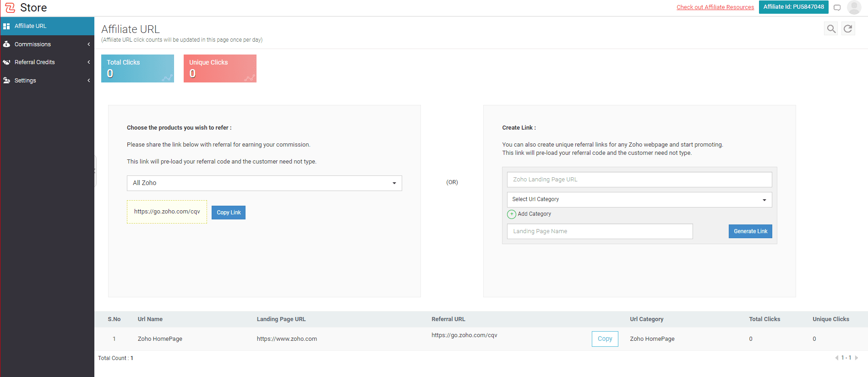Select Affiliate URL in the sidebar
Screen dimensions: 868x377
coord(47,26)
